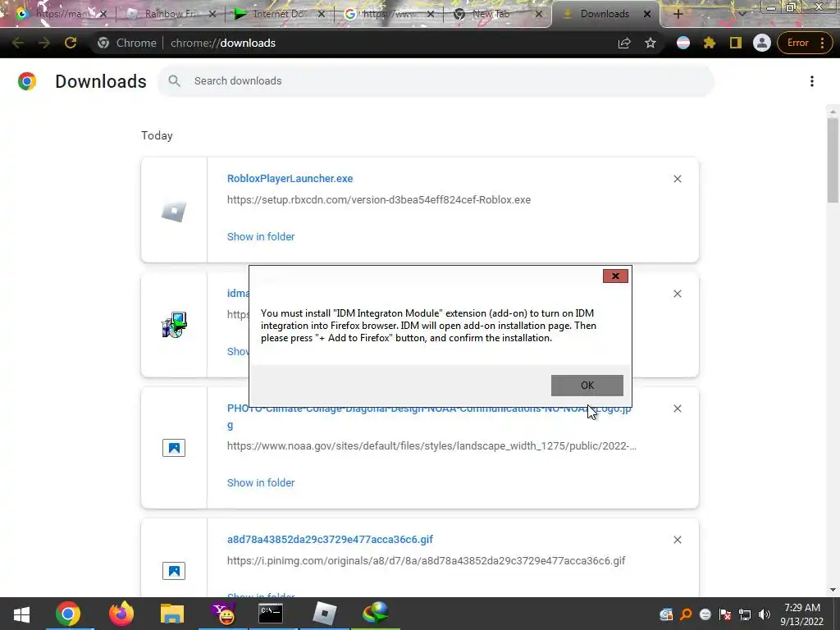Open a new browser tab
Viewport: 840px width, 630px height.
click(x=678, y=14)
